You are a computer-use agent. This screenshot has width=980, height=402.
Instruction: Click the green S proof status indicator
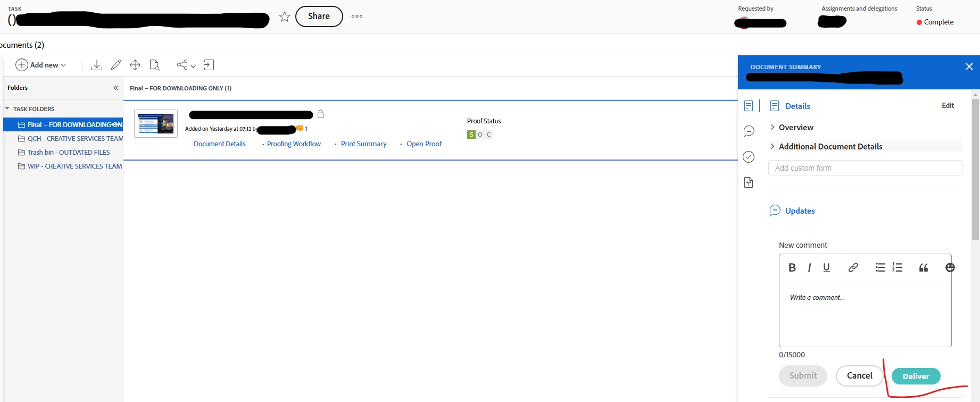471,135
